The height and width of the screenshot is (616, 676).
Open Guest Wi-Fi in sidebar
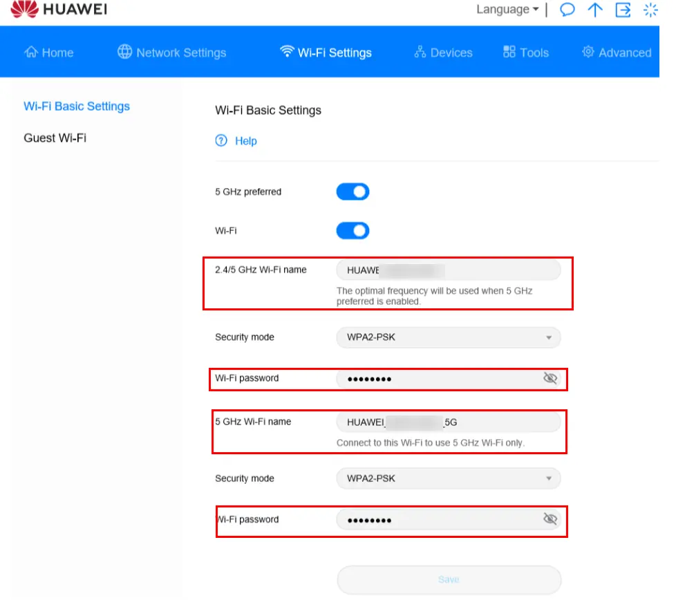(55, 138)
